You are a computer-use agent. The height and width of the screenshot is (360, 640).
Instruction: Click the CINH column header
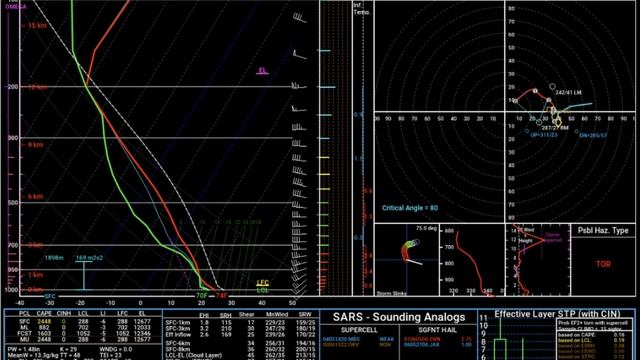(x=64, y=313)
